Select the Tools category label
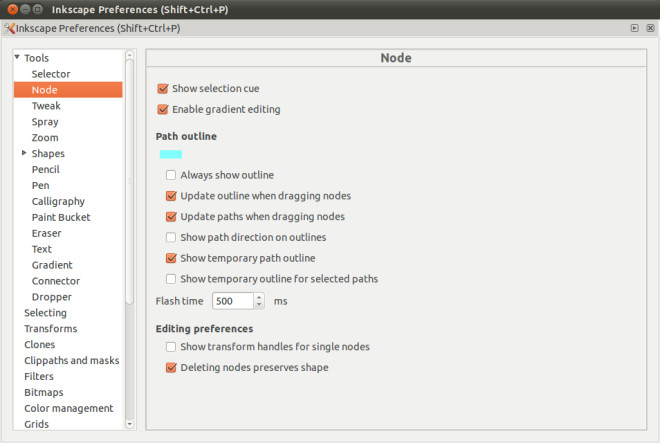 tap(36, 58)
